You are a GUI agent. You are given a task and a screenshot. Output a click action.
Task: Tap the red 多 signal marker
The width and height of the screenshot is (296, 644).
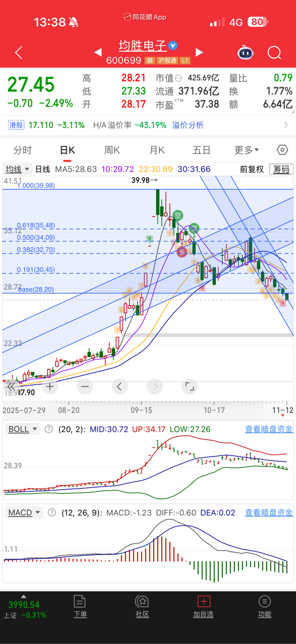[x=182, y=252]
